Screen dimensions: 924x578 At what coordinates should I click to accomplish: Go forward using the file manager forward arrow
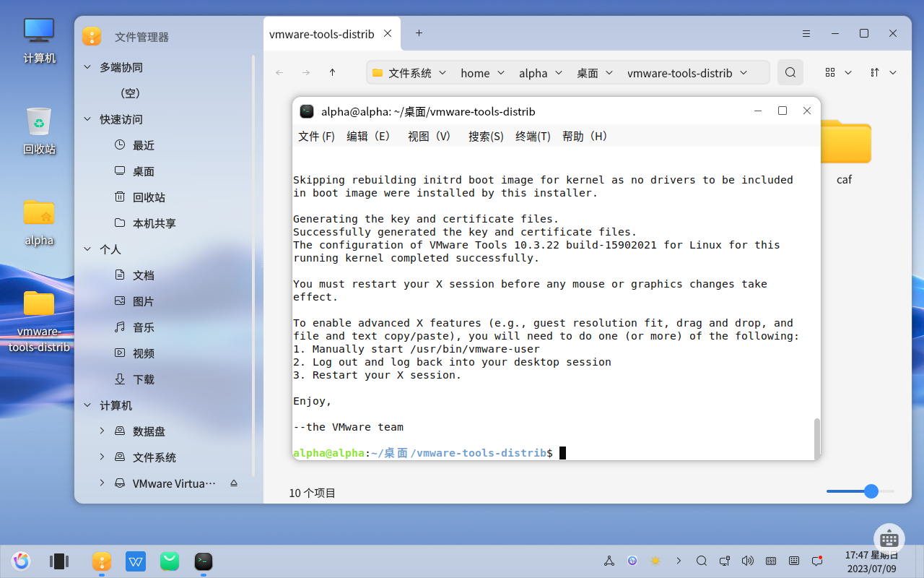[x=306, y=72]
